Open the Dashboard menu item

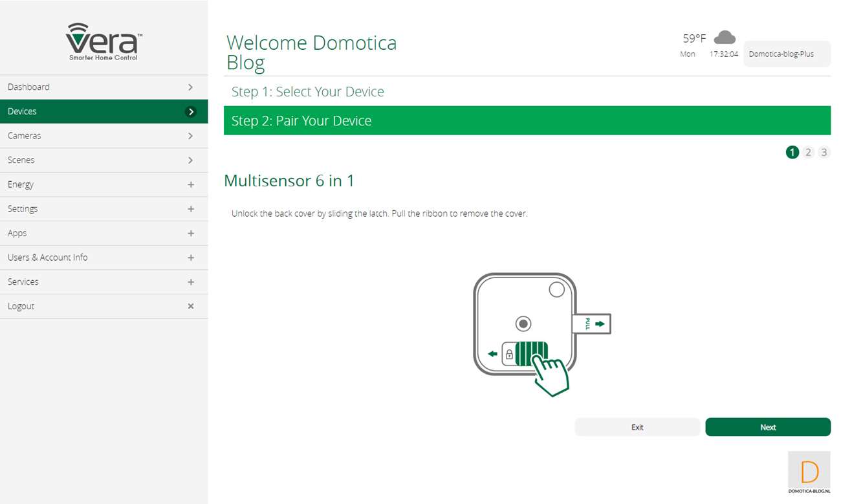click(x=29, y=87)
